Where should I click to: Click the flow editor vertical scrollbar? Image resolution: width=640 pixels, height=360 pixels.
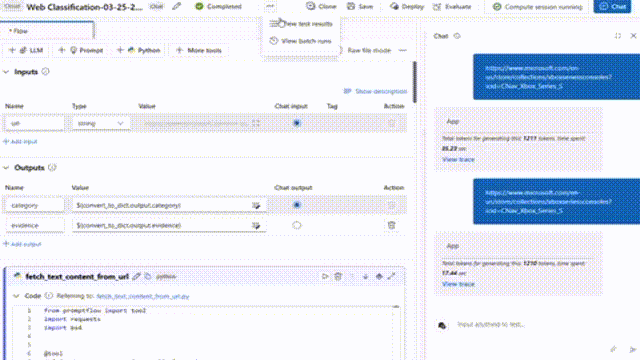pos(414,82)
